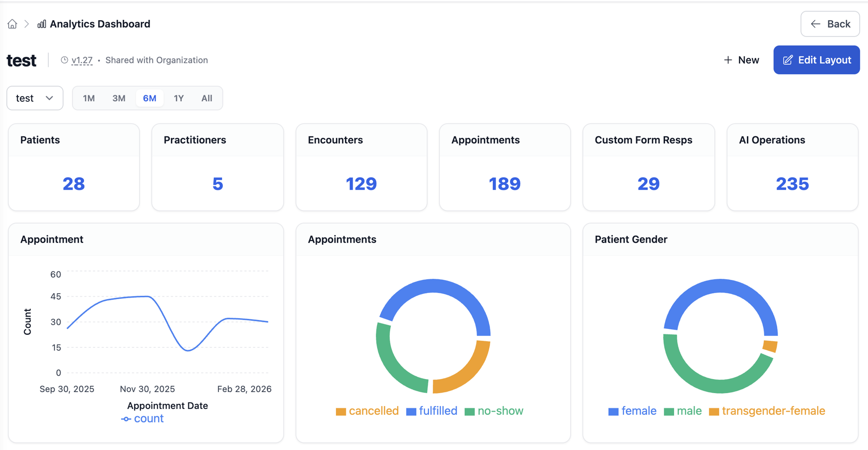The width and height of the screenshot is (868, 450).
Task: Click the back arrow icon in the Back button
Action: pyautogui.click(x=816, y=23)
